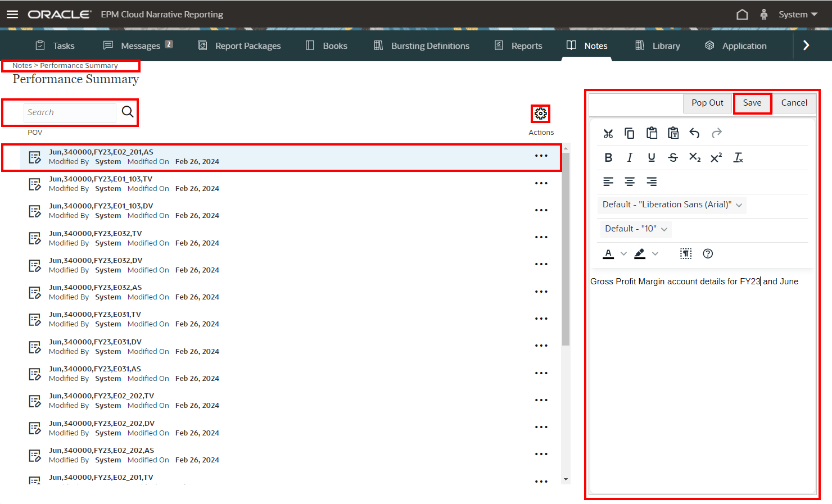Apply the text color

(608, 253)
